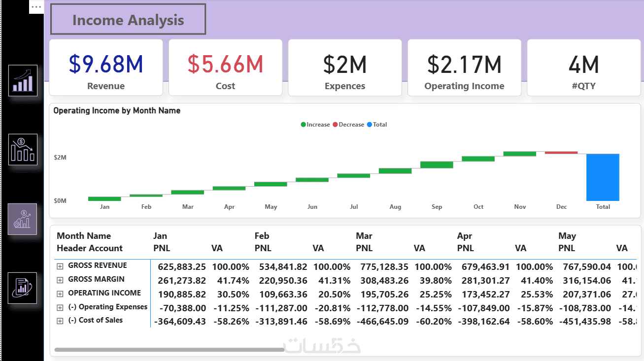This screenshot has width=644, height=361.
Task: Select the $9.68M Revenue card
Action: [106, 67]
